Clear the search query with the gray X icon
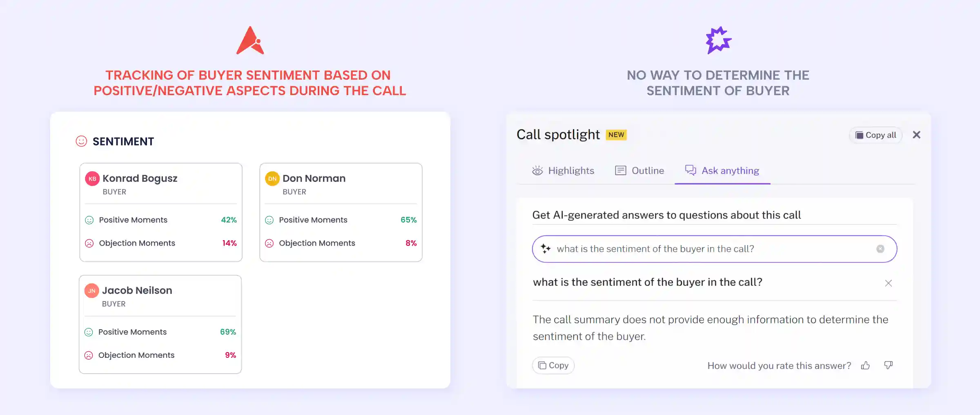 (x=880, y=249)
